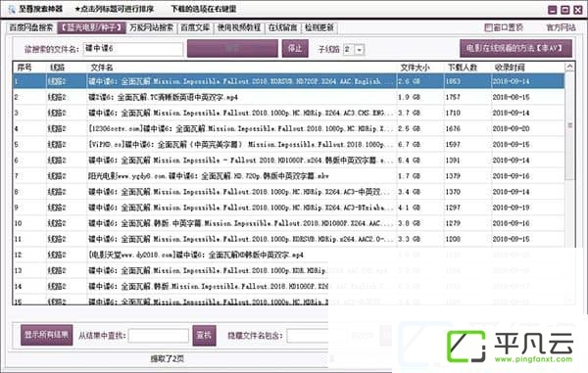Image resolution: width=588 pixels, height=373 pixels.
Task: Select row 8 with 1370 downloads
Action: [289, 192]
